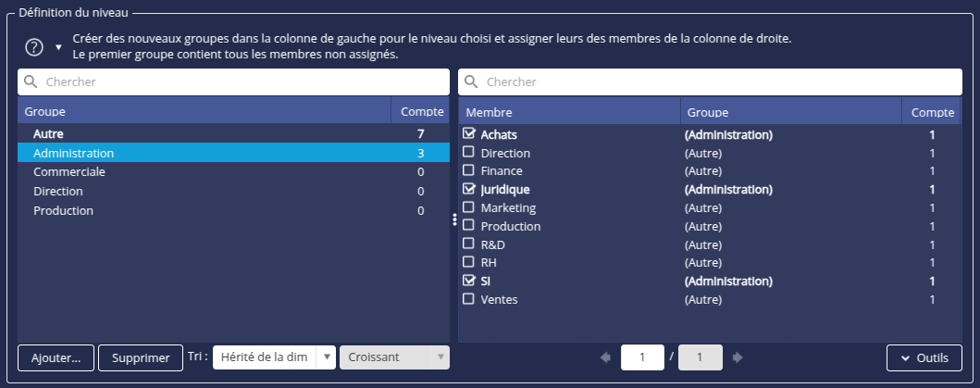Viewport: 980px width, 388px height.
Task: Open the Outils tools menu
Action: 924,357
